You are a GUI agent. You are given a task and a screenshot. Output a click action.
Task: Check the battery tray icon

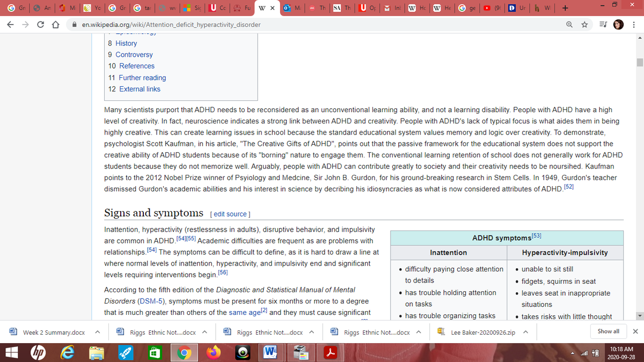pyautogui.click(x=595, y=353)
